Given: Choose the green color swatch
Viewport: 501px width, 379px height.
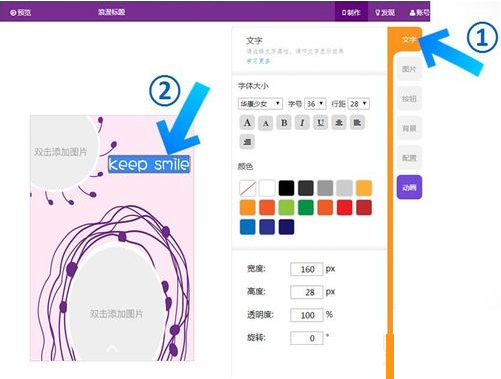Looking at the screenshot, I should 306,207.
